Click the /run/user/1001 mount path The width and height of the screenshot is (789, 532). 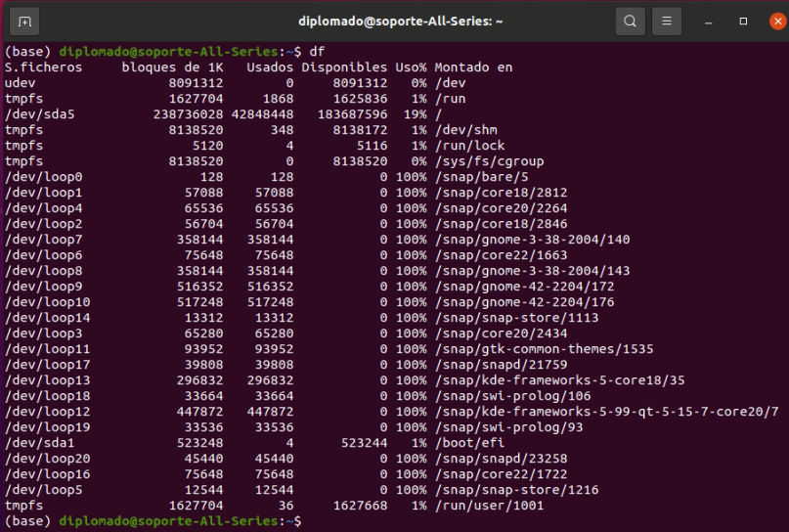489,506
